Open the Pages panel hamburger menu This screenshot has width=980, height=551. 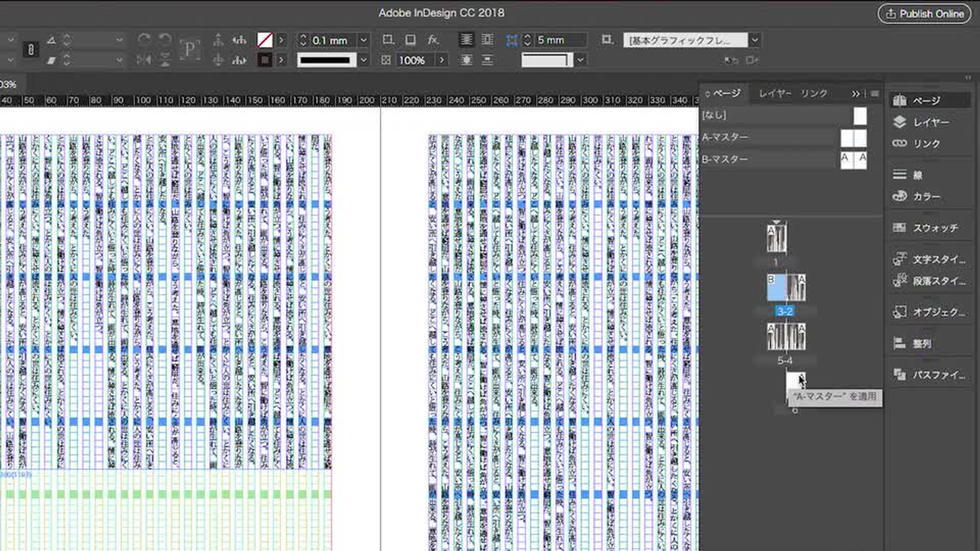click(875, 93)
